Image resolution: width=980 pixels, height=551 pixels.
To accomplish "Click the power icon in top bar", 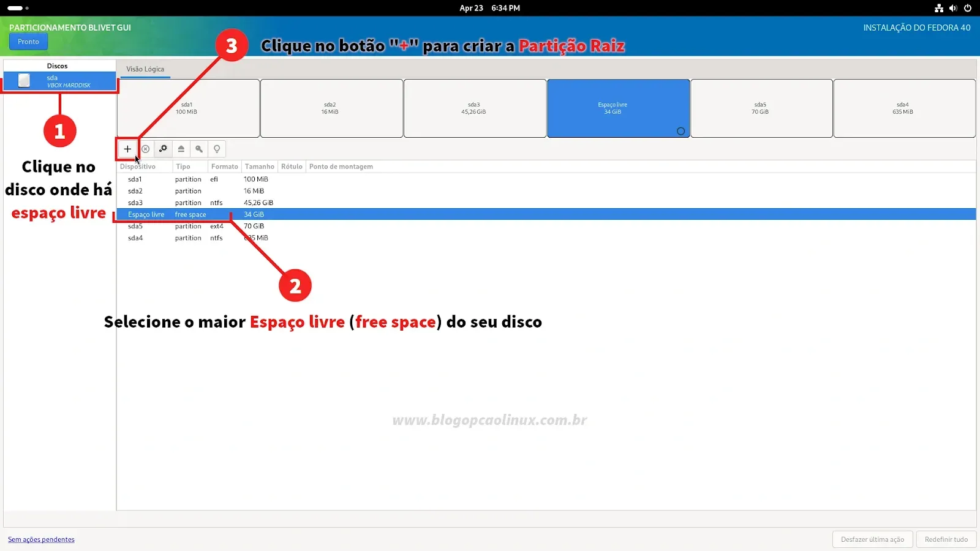I will pyautogui.click(x=968, y=8).
